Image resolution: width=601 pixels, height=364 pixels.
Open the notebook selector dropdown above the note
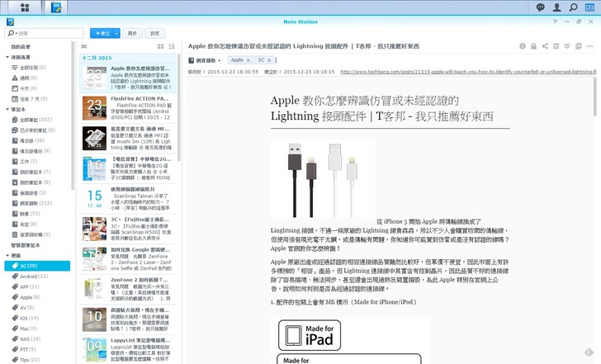tap(205, 60)
